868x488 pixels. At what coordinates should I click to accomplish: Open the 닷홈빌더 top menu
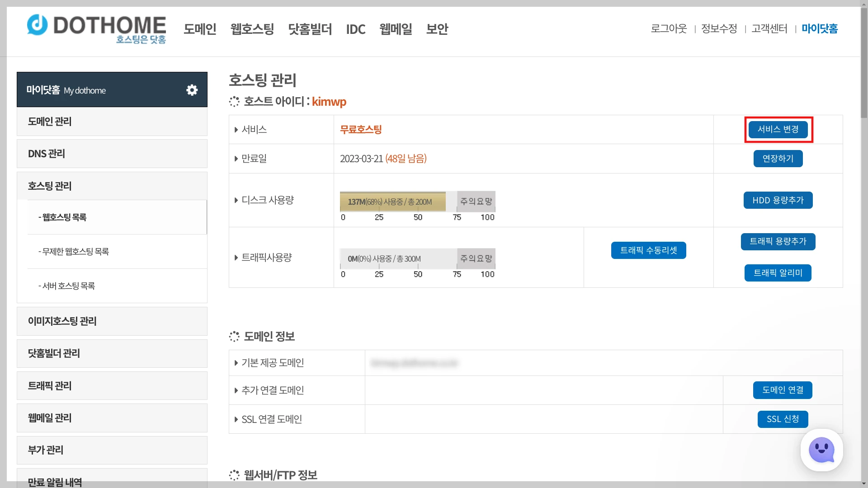[310, 29]
